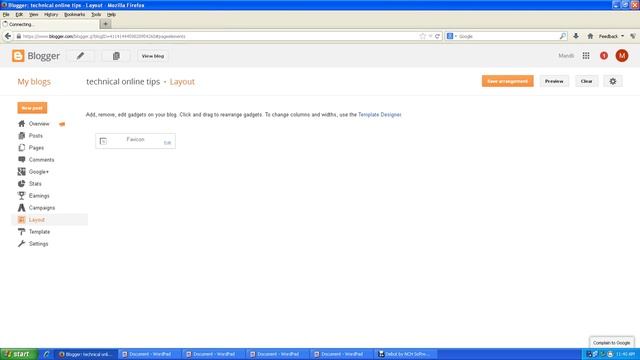
Task: Click the Comments speech bubble icon
Action: point(22,160)
